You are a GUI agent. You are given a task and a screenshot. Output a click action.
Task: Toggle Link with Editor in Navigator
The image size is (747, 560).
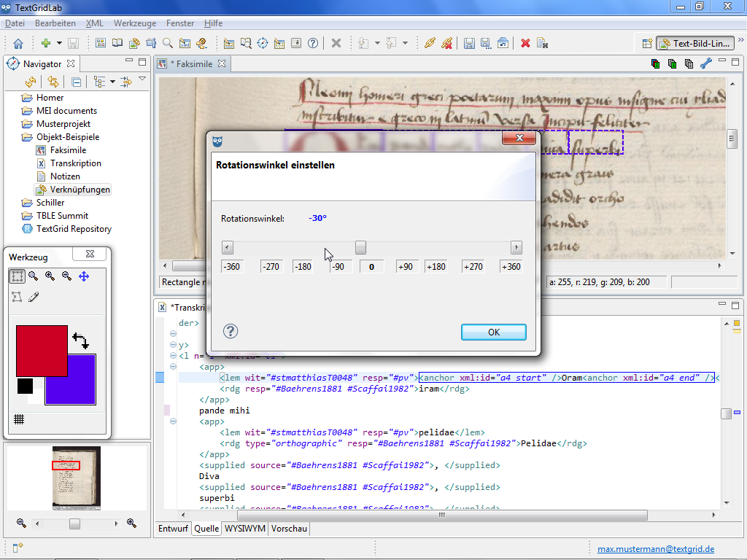coord(53,82)
